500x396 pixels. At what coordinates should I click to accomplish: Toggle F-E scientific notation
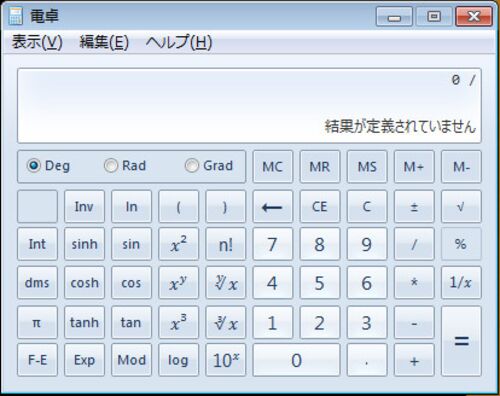point(37,360)
